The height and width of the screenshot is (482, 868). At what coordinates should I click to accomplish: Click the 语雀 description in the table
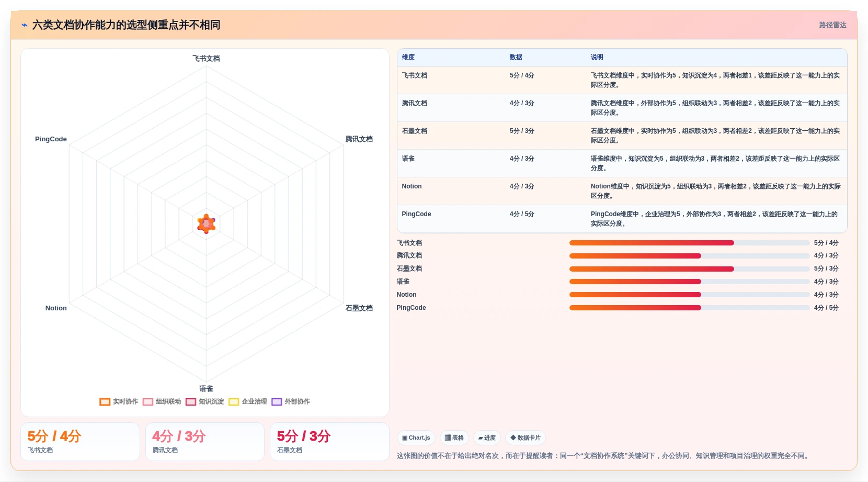coord(715,163)
